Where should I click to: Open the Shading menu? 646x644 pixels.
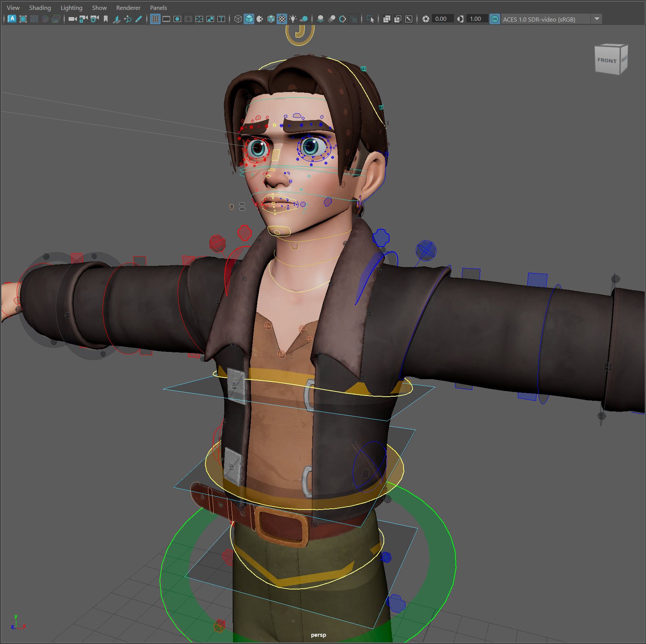[x=40, y=8]
